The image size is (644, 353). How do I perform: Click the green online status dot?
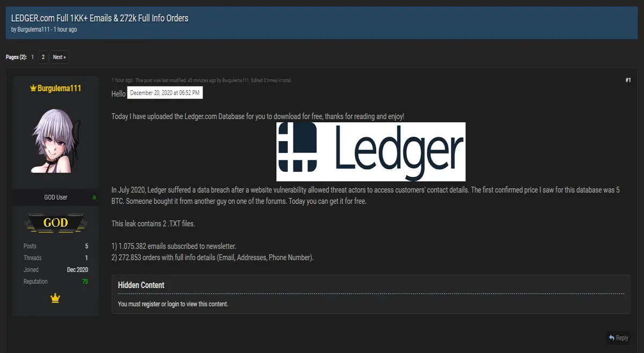tap(94, 197)
